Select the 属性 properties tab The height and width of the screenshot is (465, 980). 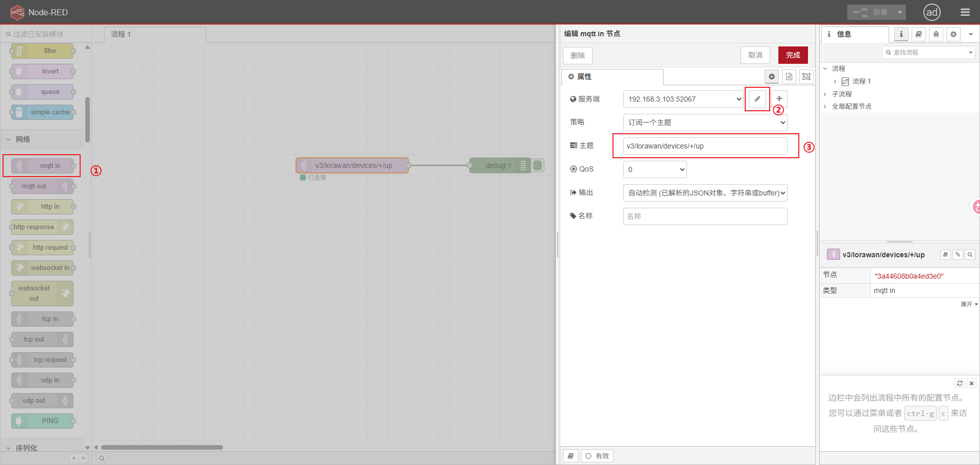click(x=612, y=77)
